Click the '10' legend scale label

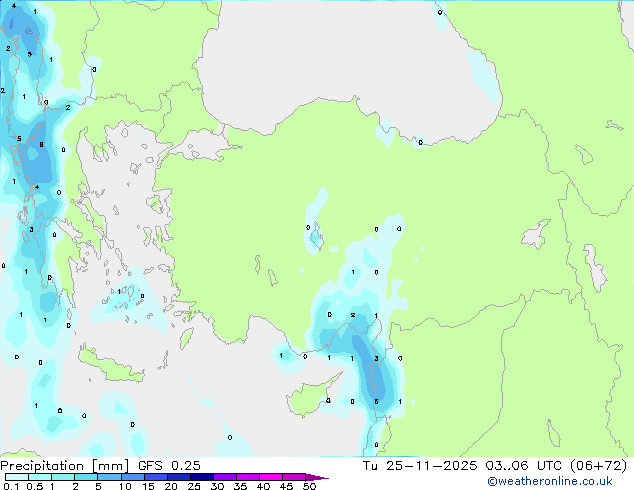[x=125, y=486]
